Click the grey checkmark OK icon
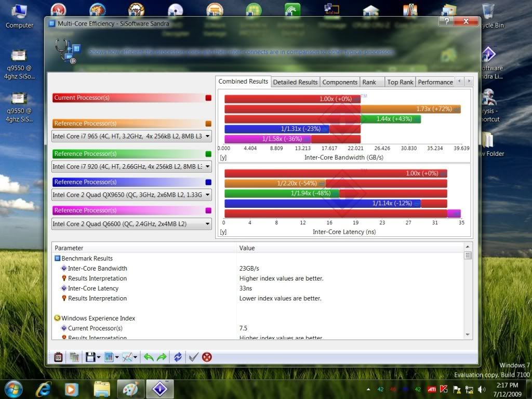This screenshot has width=532, height=399. click(x=193, y=357)
